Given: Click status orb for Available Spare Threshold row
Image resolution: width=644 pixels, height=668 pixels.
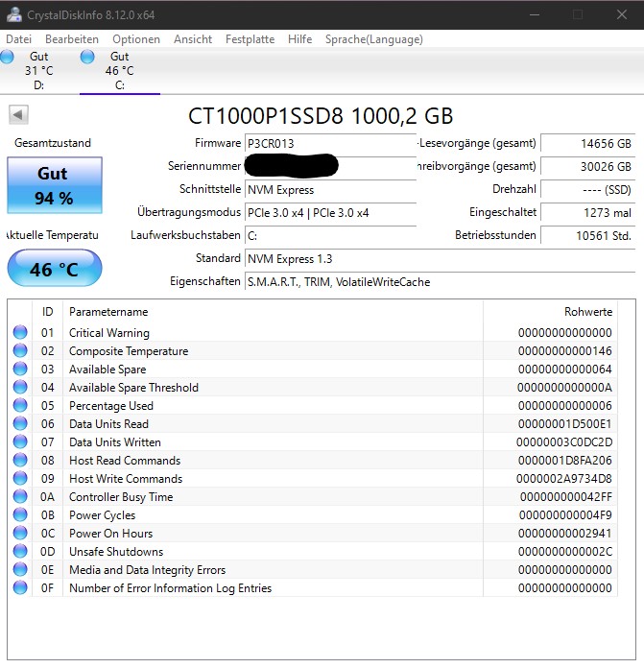Looking at the screenshot, I should click(20, 387).
